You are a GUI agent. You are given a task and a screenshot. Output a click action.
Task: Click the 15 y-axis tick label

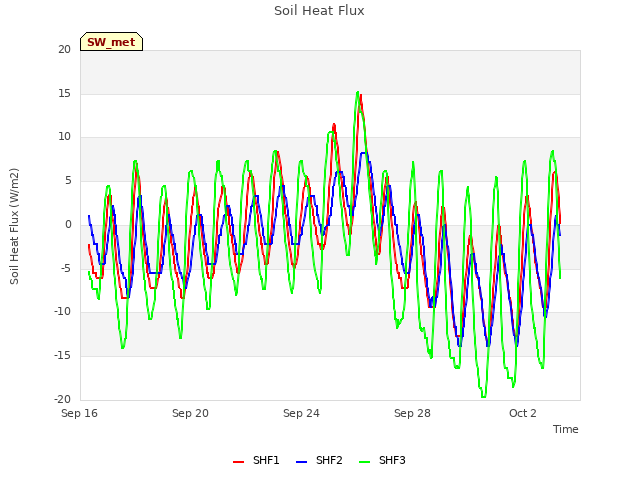(64, 93)
